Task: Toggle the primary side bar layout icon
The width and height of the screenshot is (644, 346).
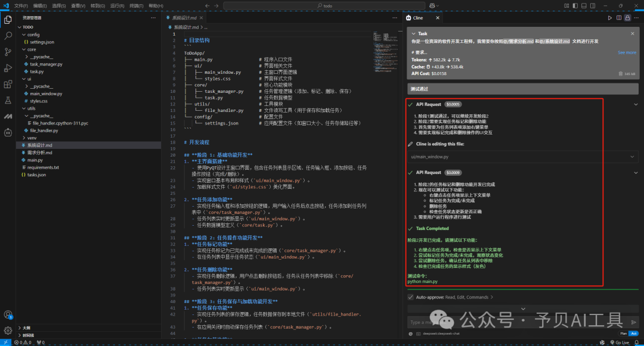Action: coord(575,6)
